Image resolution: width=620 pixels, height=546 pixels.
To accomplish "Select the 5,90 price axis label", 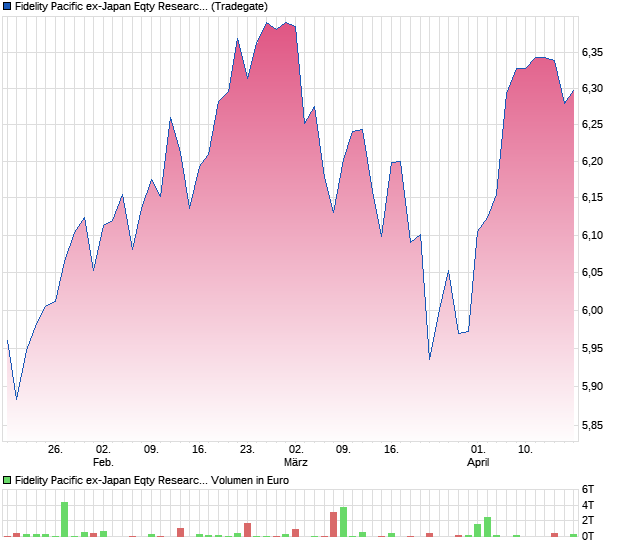I will [x=592, y=386].
